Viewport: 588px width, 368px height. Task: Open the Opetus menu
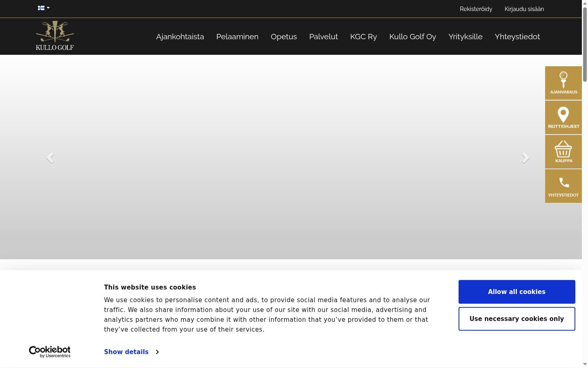(284, 36)
